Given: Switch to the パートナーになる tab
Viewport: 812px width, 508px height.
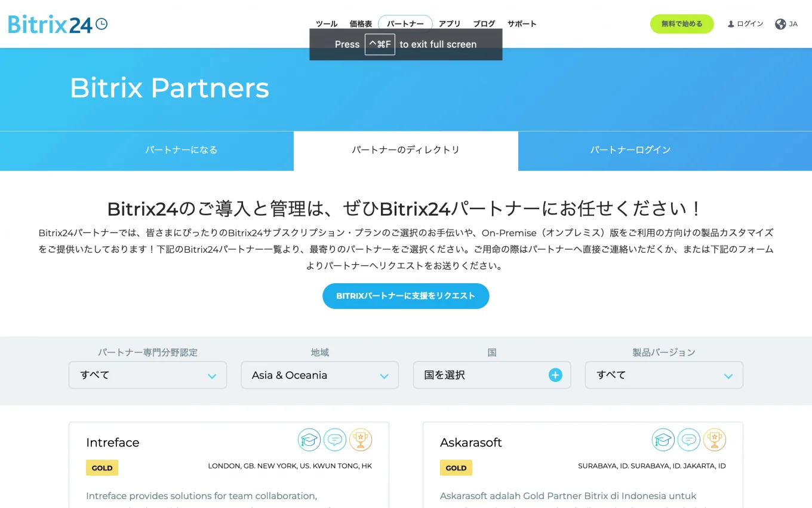Looking at the screenshot, I should [x=181, y=150].
